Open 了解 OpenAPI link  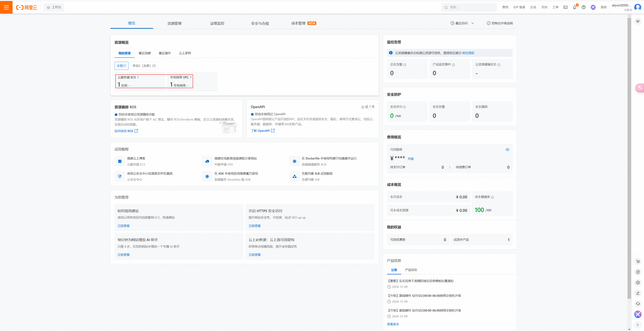(x=263, y=131)
